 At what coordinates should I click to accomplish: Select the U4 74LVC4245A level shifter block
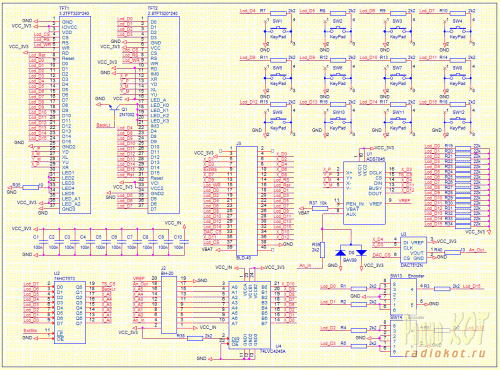pyautogui.click(x=249, y=315)
